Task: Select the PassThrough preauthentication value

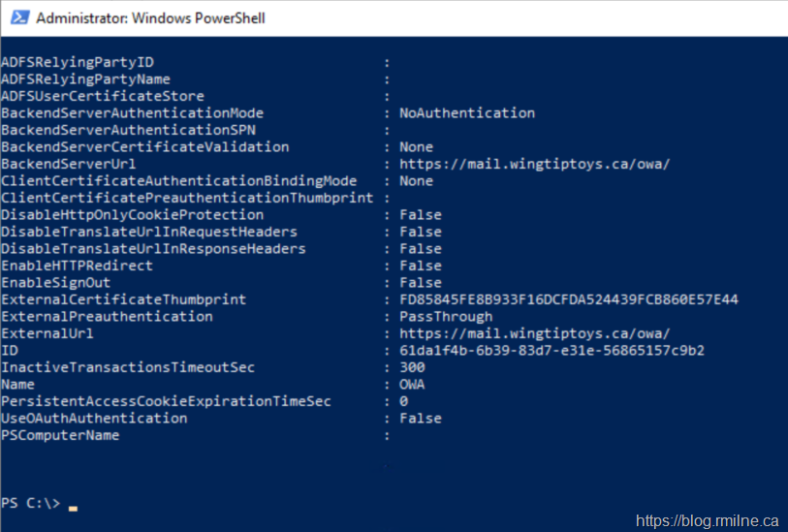Action: point(446,317)
